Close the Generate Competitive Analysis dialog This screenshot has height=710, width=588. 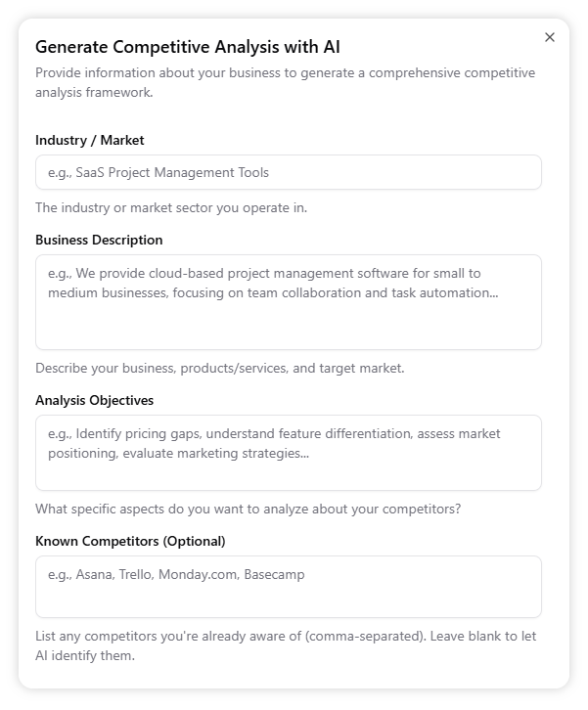(x=550, y=37)
